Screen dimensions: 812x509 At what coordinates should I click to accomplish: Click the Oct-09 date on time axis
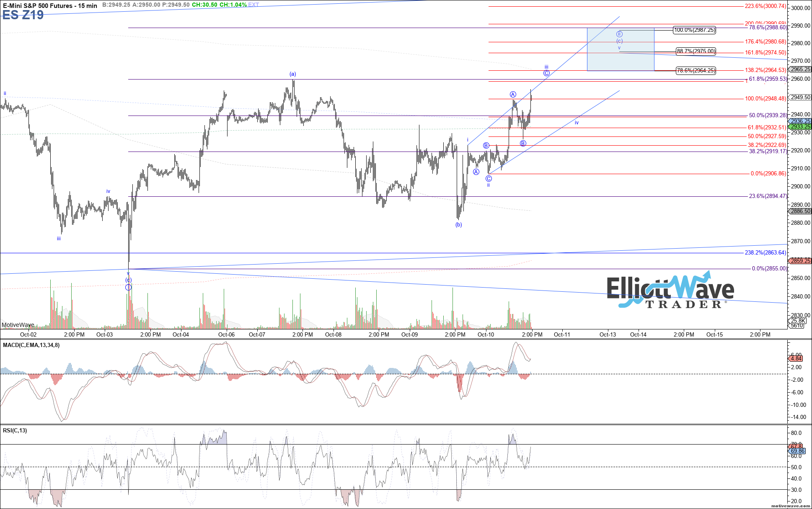(409, 334)
